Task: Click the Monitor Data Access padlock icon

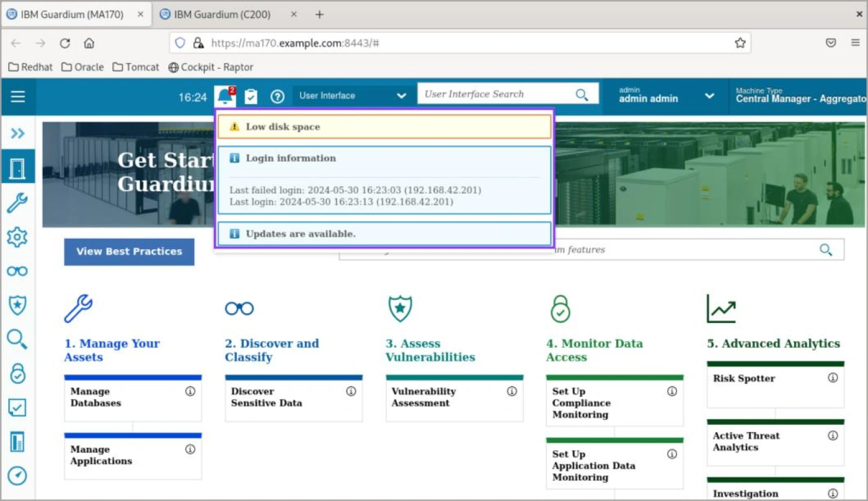Action: coord(560,308)
